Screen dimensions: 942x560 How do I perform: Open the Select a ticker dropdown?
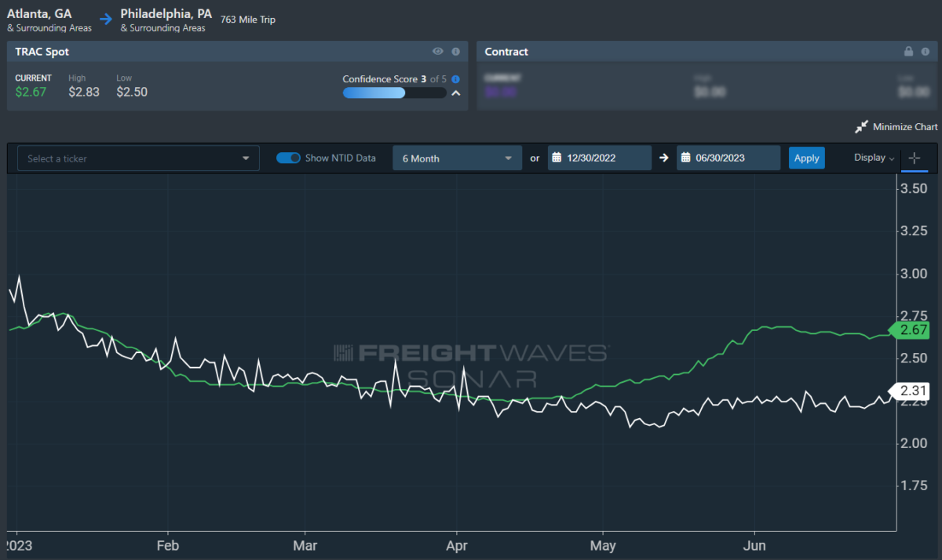[x=138, y=158]
